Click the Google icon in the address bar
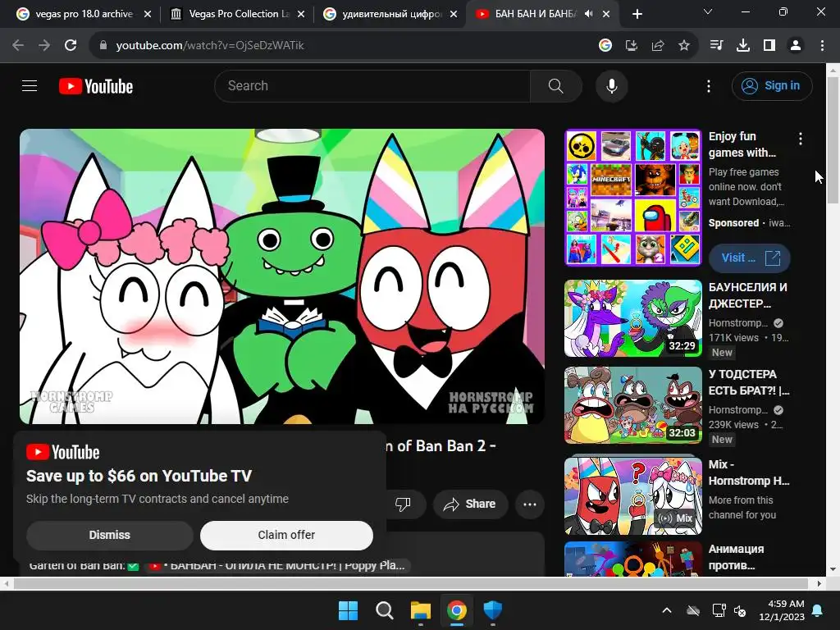Viewport: 840px width, 630px height. (605, 46)
